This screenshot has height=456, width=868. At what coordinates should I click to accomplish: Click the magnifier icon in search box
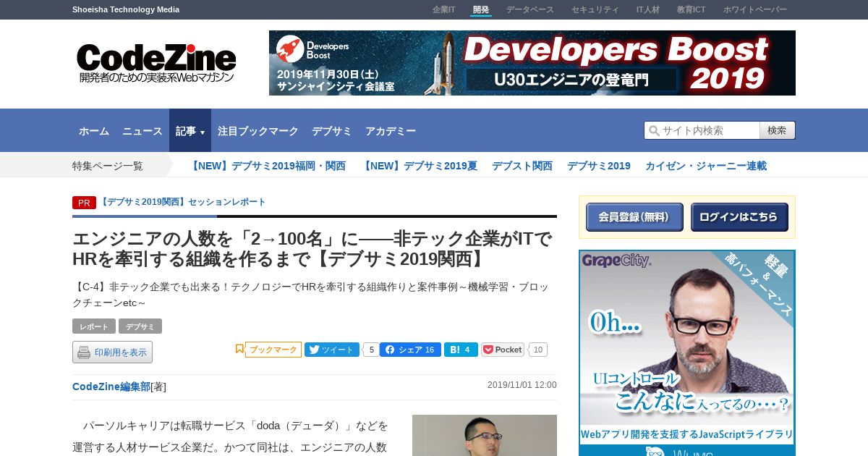654,130
